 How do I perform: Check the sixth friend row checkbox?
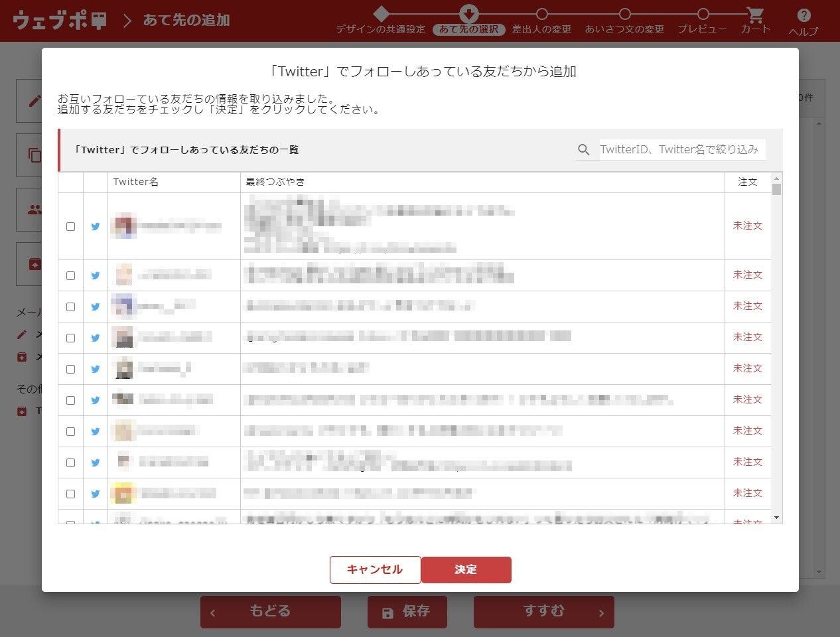tap(70, 400)
